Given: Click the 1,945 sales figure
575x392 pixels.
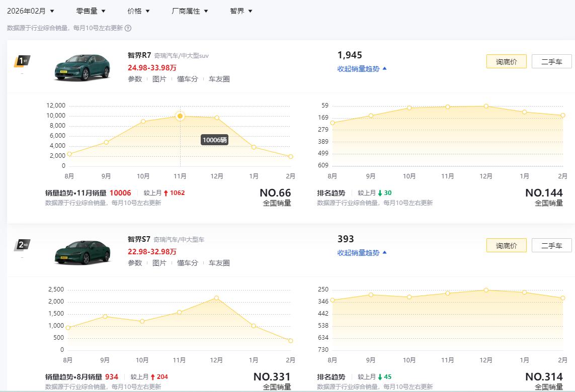Looking at the screenshot, I should 350,55.
